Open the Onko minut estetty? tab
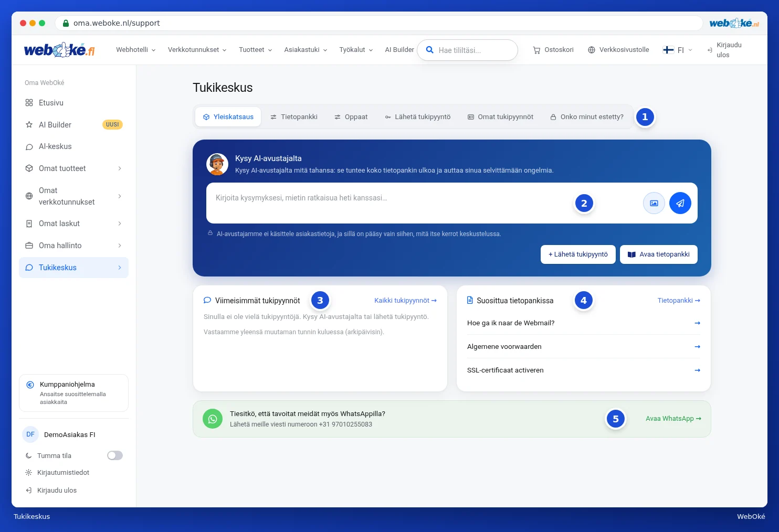779x532 pixels. coord(587,117)
